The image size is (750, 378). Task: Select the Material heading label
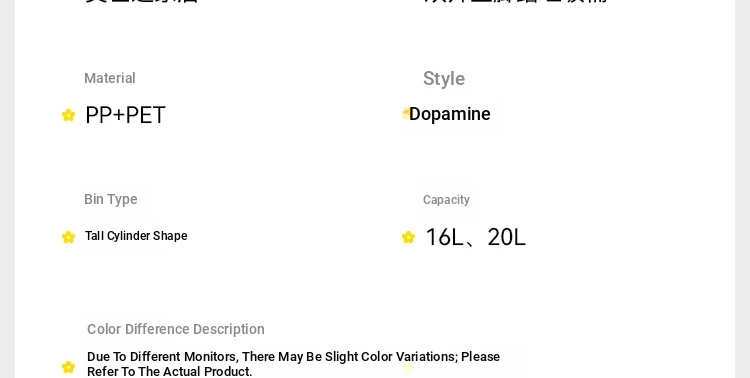point(110,78)
